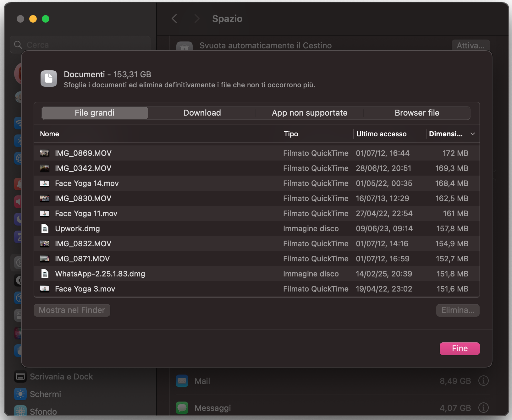This screenshot has height=420, width=512.
Task: Expand the Dimensioni sort chevron
Action: (472, 134)
